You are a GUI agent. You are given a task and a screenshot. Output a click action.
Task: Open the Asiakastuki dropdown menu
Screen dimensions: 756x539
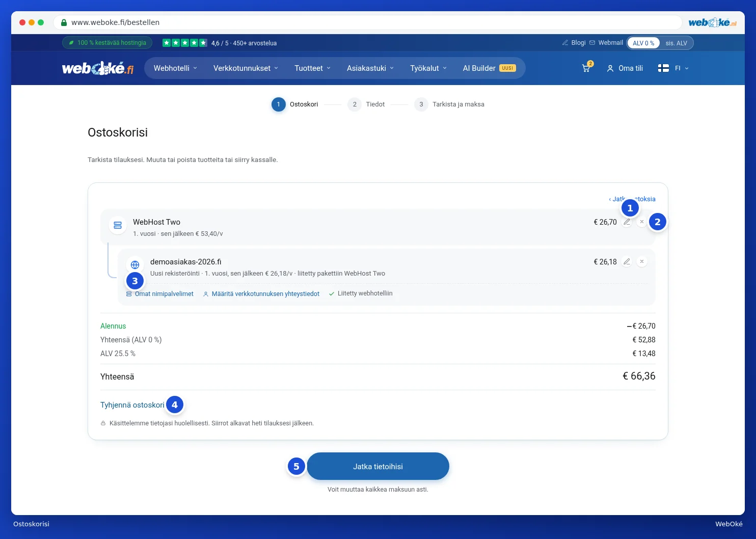[370, 68]
